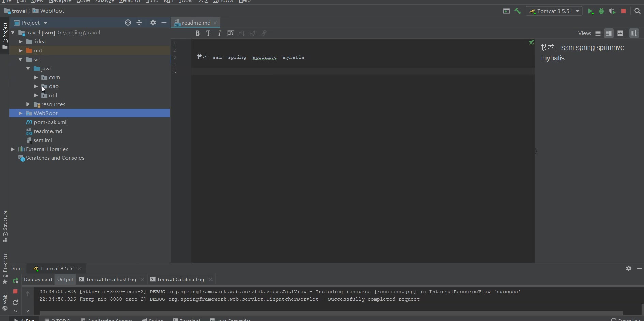Viewport: 644px width, 321px height.
Task: Apply strikethrough with the toolbar icon
Action: click(208, 33)
